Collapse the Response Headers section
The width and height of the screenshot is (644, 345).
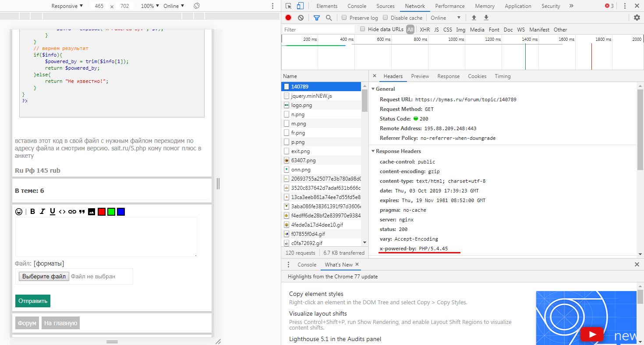tap(373, 151)
